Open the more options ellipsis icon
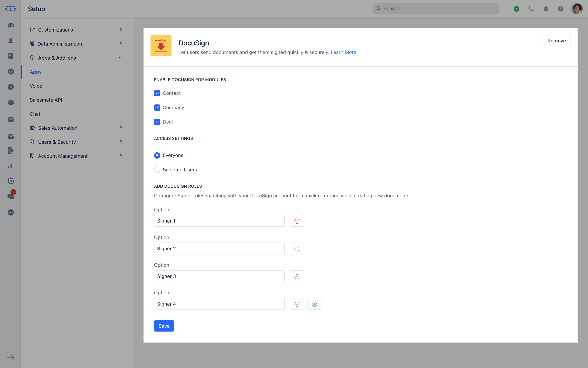 point(11,212)
